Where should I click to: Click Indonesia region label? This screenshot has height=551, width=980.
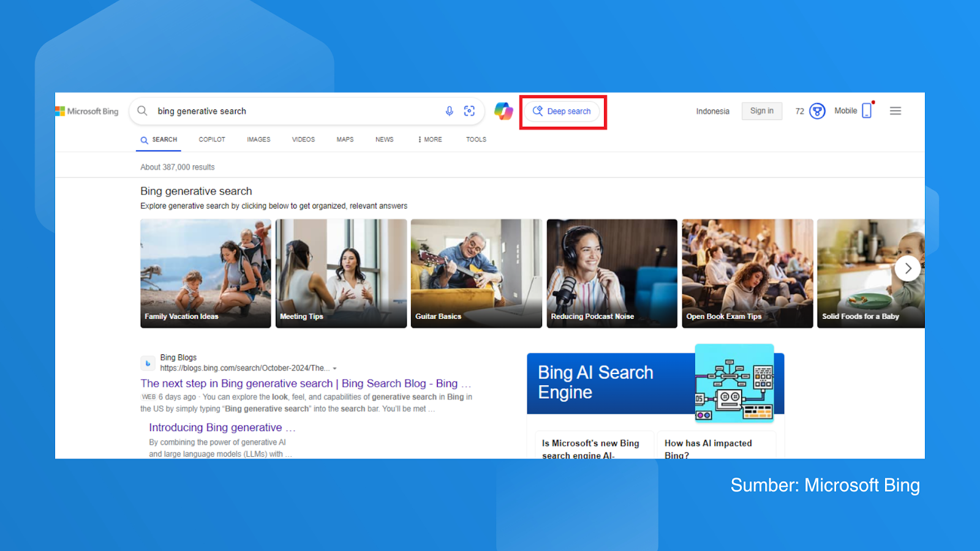[712, 111]
